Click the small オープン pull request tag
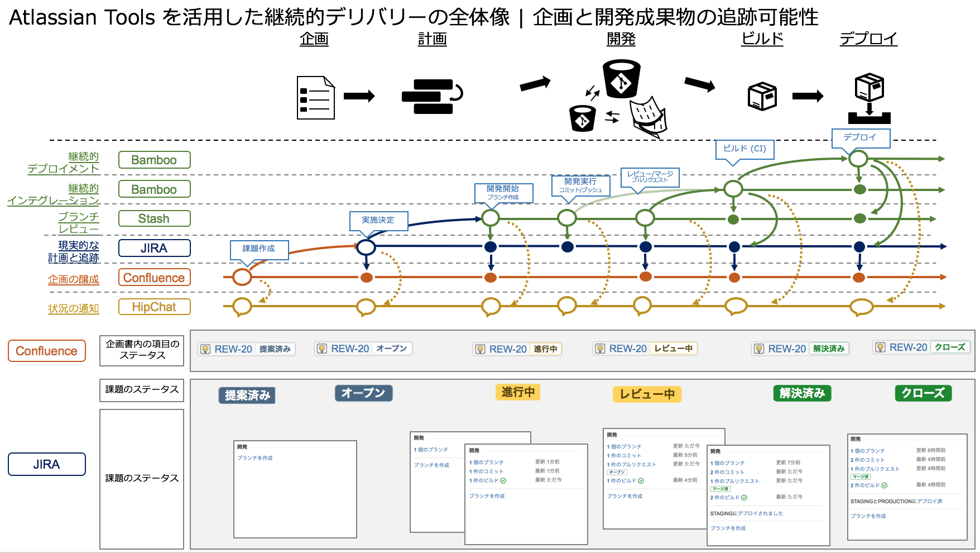980x553 pixels. [x=617, y=473]
